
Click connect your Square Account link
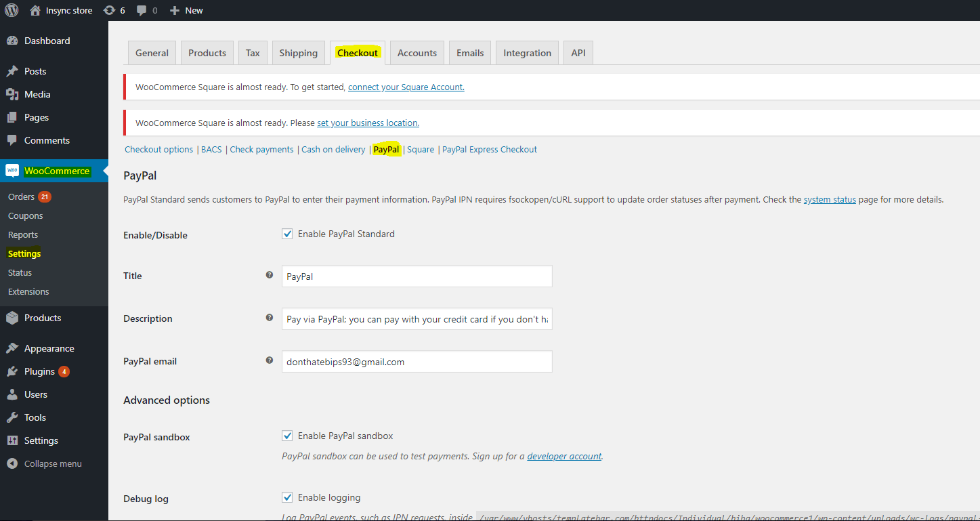pos(406,87)
